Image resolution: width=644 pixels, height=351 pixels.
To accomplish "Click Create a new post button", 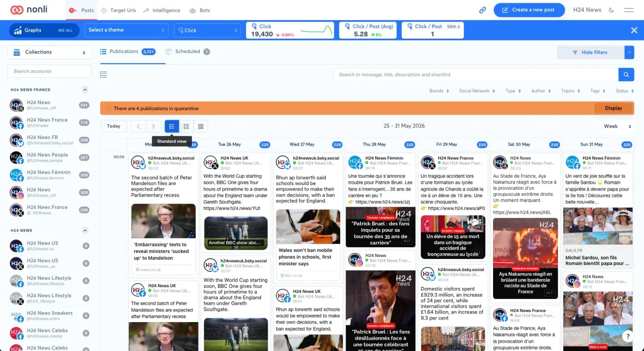I will [x=529, y=10].
